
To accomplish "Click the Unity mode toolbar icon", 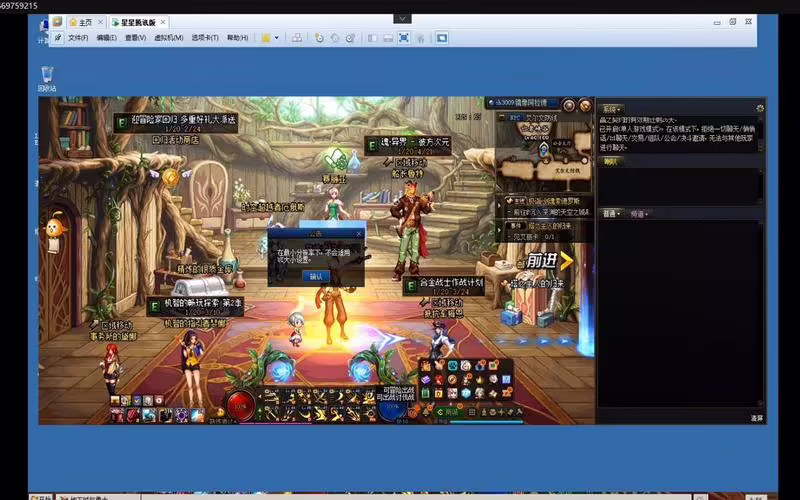I will pyautogui.click(x=420, y=38).
